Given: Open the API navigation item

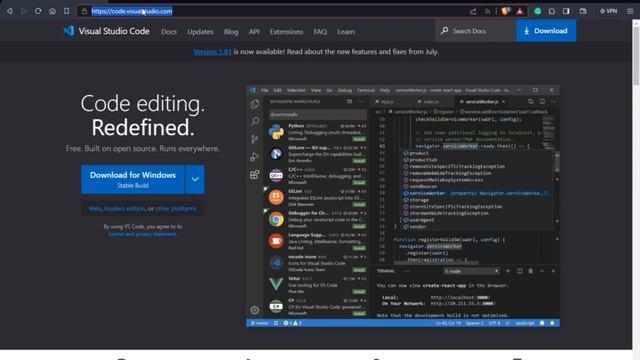Looking at the screenshot, I should 254,32.
